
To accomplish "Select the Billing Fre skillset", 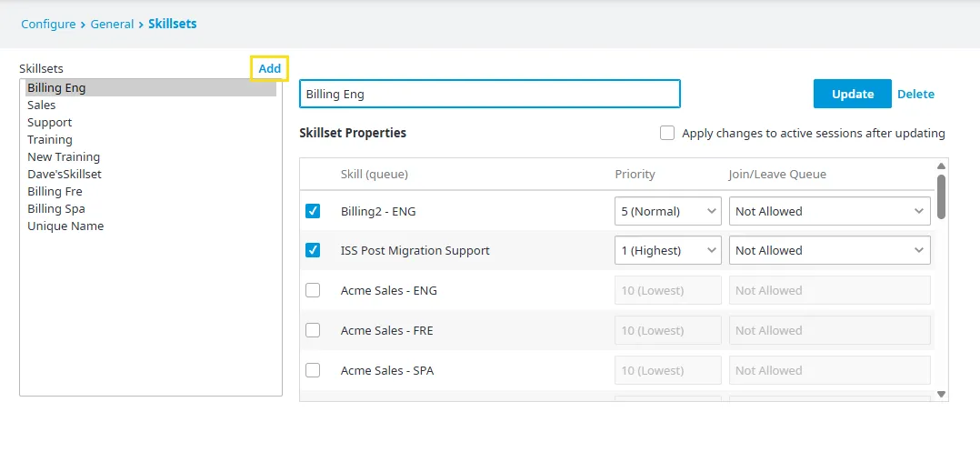I will 151,191.
